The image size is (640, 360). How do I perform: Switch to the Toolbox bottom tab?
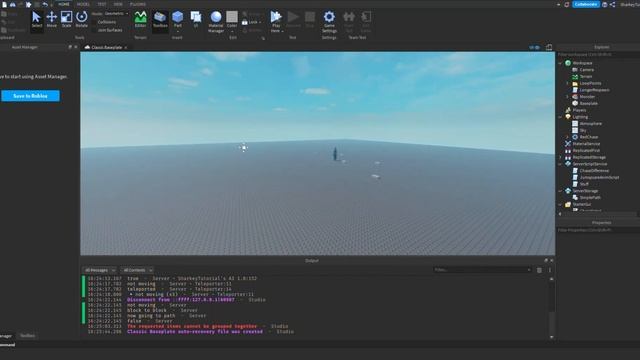pyautogui.click(x=27, y=336)
